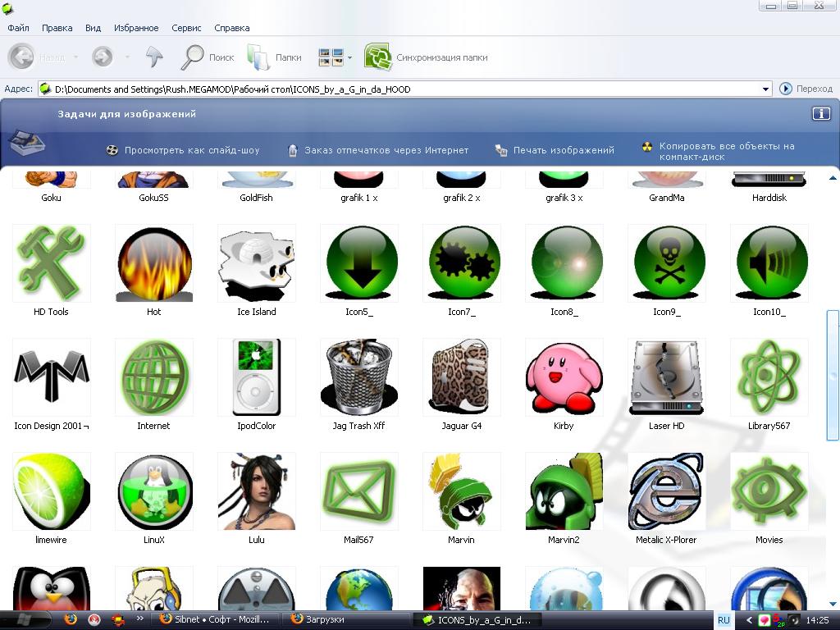Go up one folder level
The image size is (840, 630).
point(154,57)
